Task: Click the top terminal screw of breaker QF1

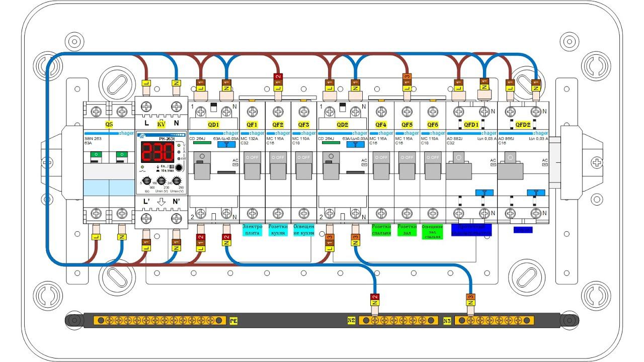Action: (x=253, y=111)
